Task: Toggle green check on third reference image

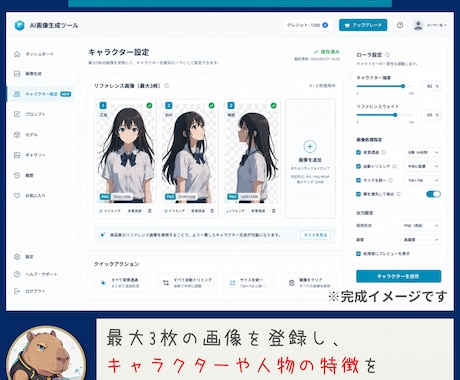Action: coord(273,105)
